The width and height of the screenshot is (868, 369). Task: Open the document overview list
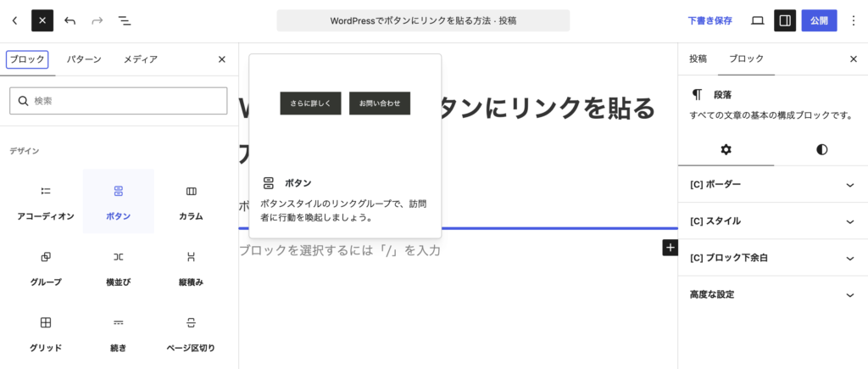[125, 21]
